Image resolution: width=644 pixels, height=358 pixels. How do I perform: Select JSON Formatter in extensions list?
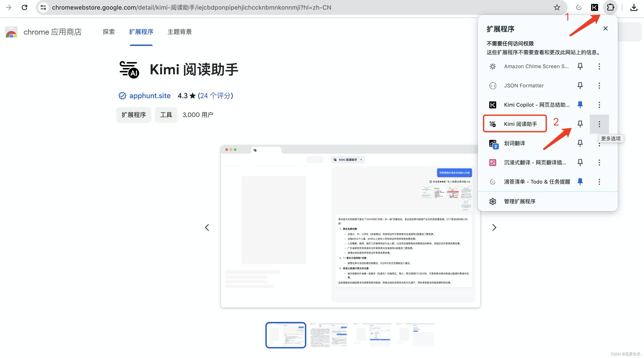point(524,85)
